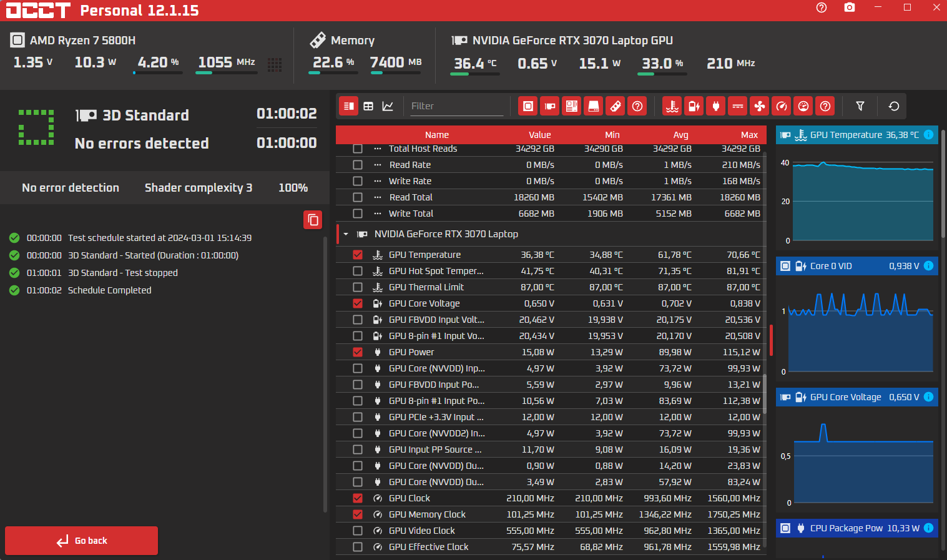The height and width of the screenshot is (560, 947).
Task: Sort the sensor table by Max column
Action: tap(750, 135)
